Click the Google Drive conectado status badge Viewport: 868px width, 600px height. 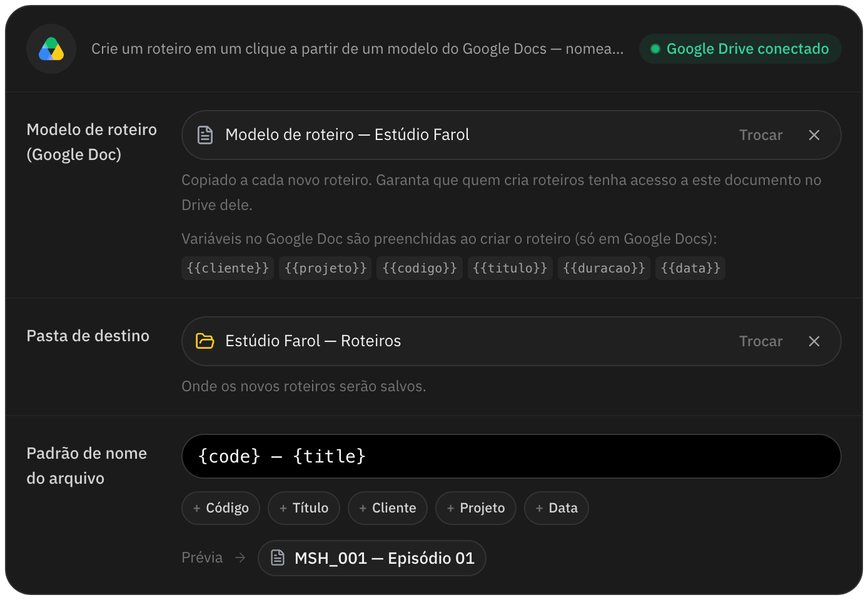tap(740, 49)
